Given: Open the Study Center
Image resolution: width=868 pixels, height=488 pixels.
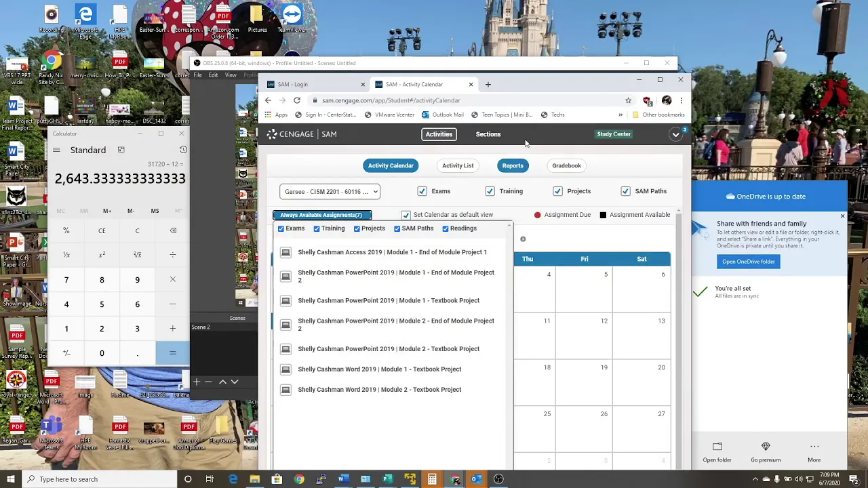Looking at the screenshot, I should point(614,134).
